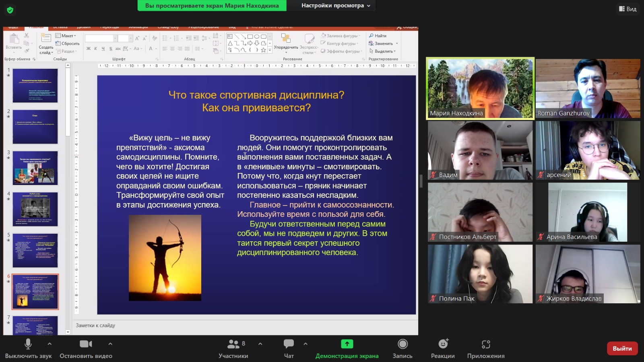Expand audio options arrow next to microphone
Viewport: 644px width, 362px height.
click(x=50, y=344)
